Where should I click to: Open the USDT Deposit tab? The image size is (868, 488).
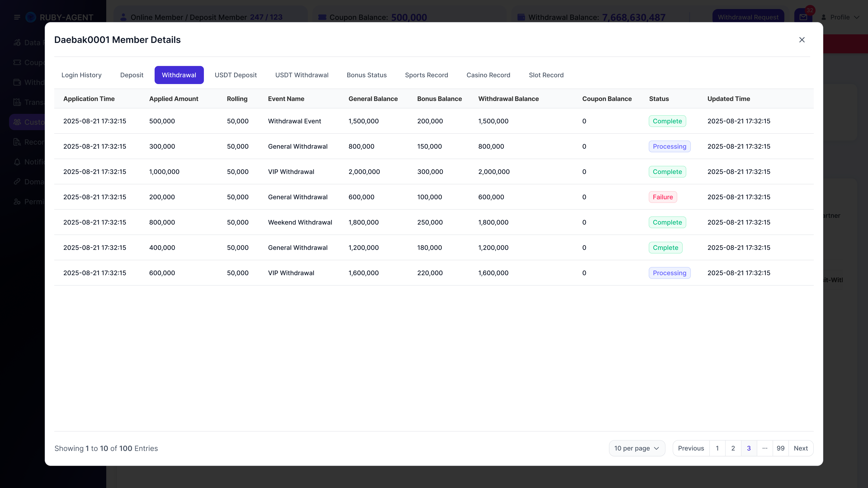tap(236, 75)
